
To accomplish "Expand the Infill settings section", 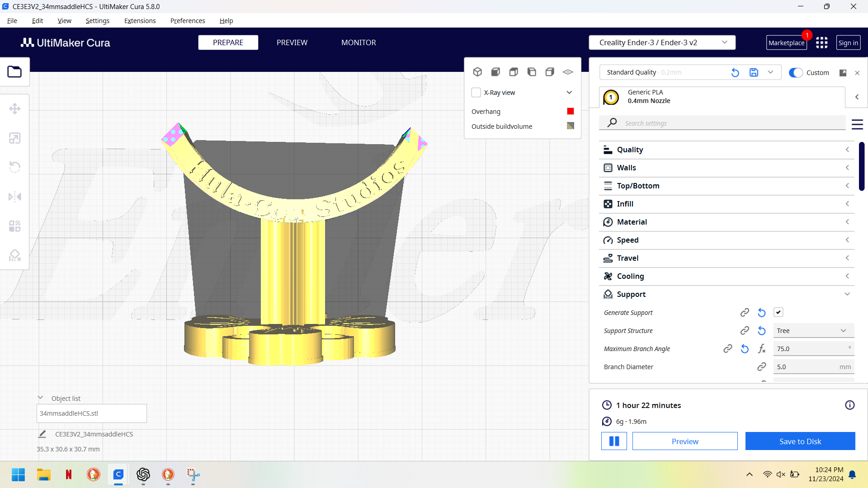I will point(726,204).
